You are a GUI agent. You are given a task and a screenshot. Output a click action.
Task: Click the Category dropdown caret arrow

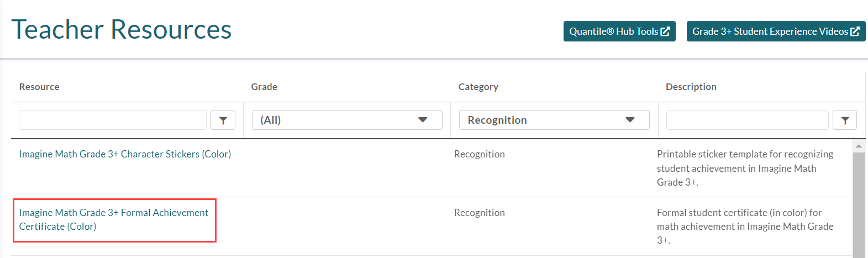click(630, 120)
